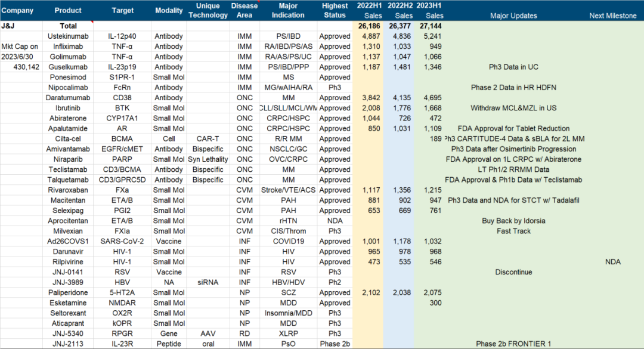644x349 pixels.
Task: Select the 2022H1 Sales header
Action: [369, 10]
